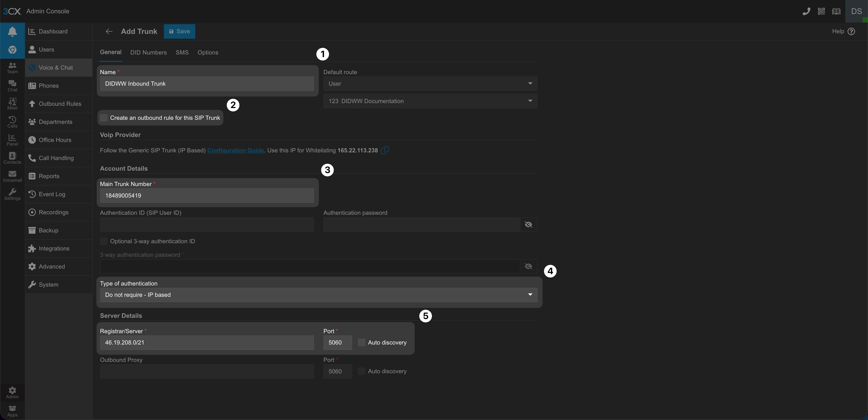Open Type of authentication dropdown
868x420 pixels.
tap(318, 295)
